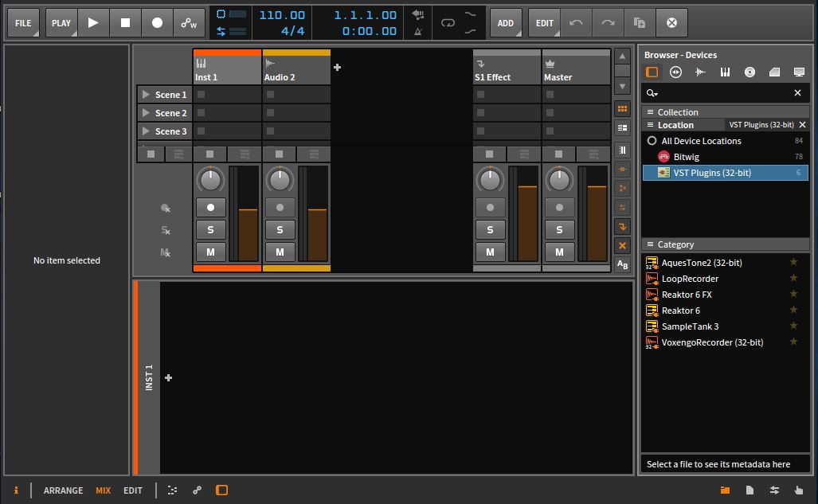
Task: Switch to the MIX view
Action: 104,490
